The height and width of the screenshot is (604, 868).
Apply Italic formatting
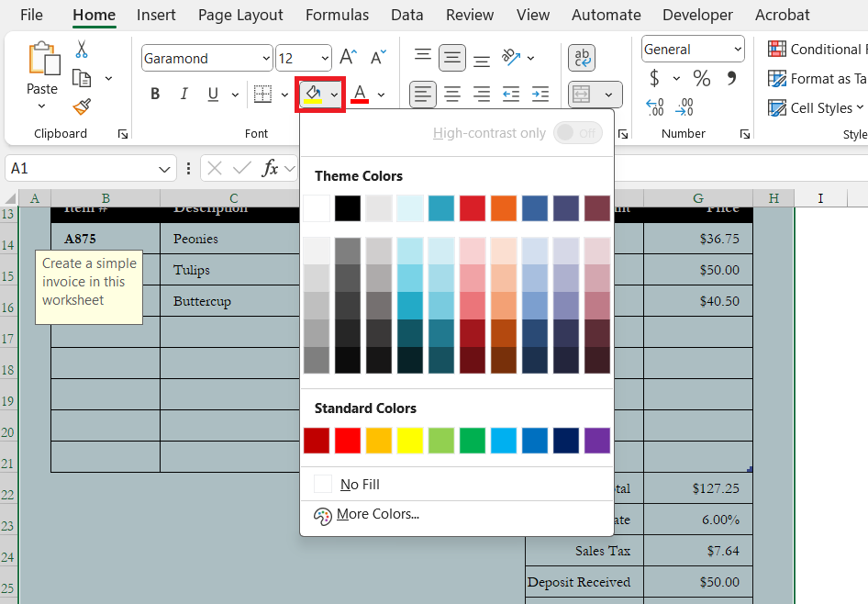click(x=184, y=95)
